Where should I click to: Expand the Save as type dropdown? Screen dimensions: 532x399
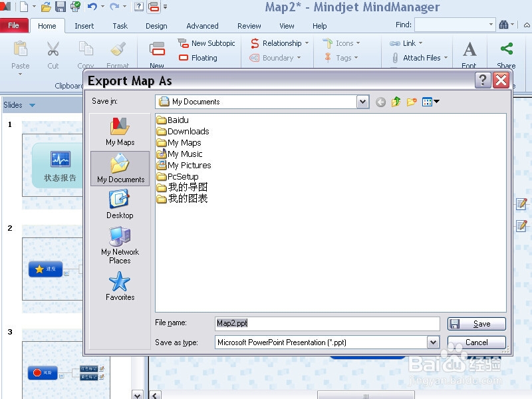433,342
